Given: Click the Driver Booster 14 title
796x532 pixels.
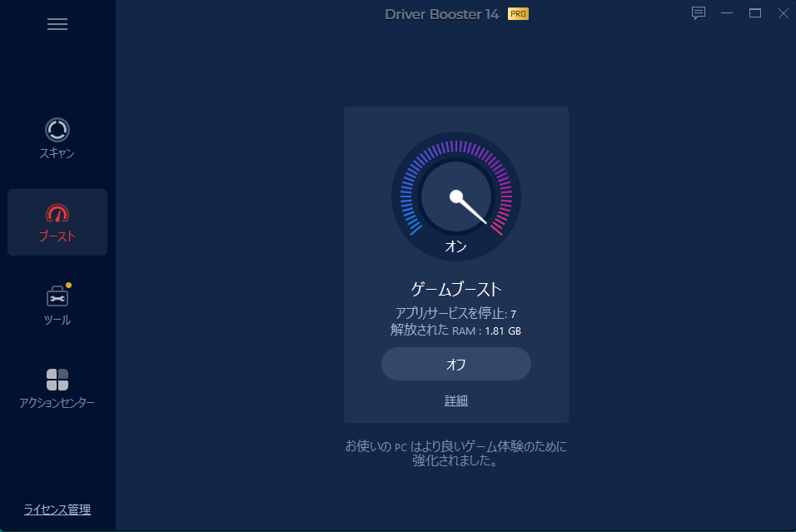Looking at the screenshot, I should click(441, 14).
